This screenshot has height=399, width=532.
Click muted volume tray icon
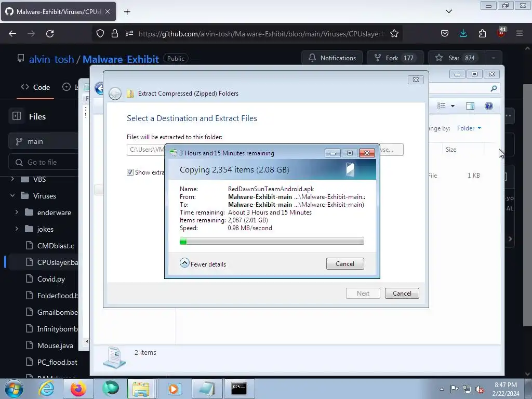(480, 389)
